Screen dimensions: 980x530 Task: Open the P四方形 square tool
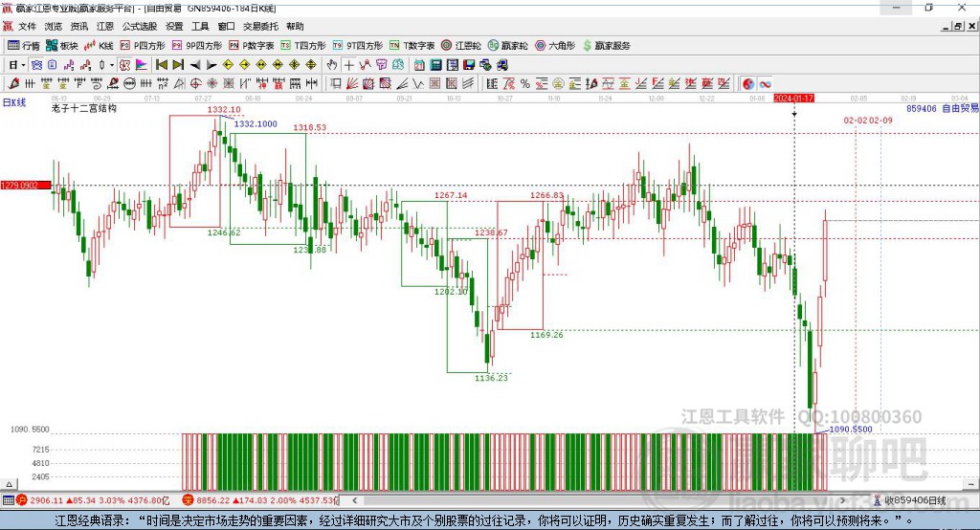tap(143, 46)
